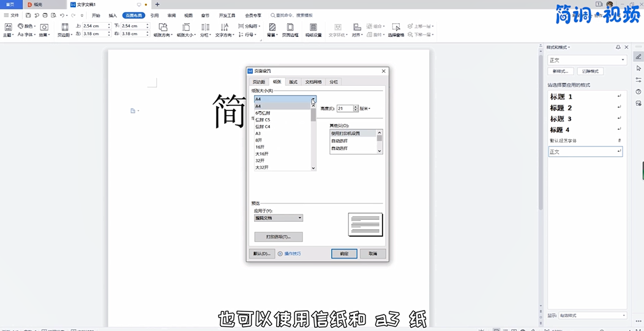
Task: Increase height value with the up stepper
Action: [x=355, y=107]
